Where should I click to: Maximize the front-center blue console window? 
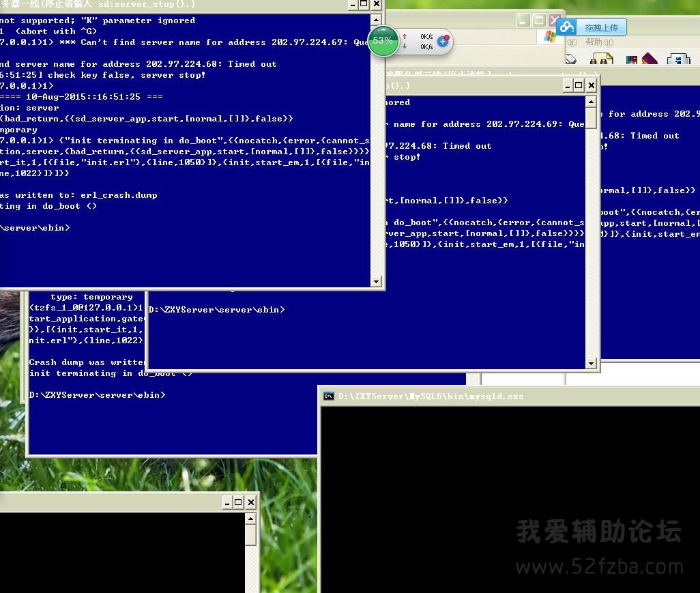click(x=579, y=85)
